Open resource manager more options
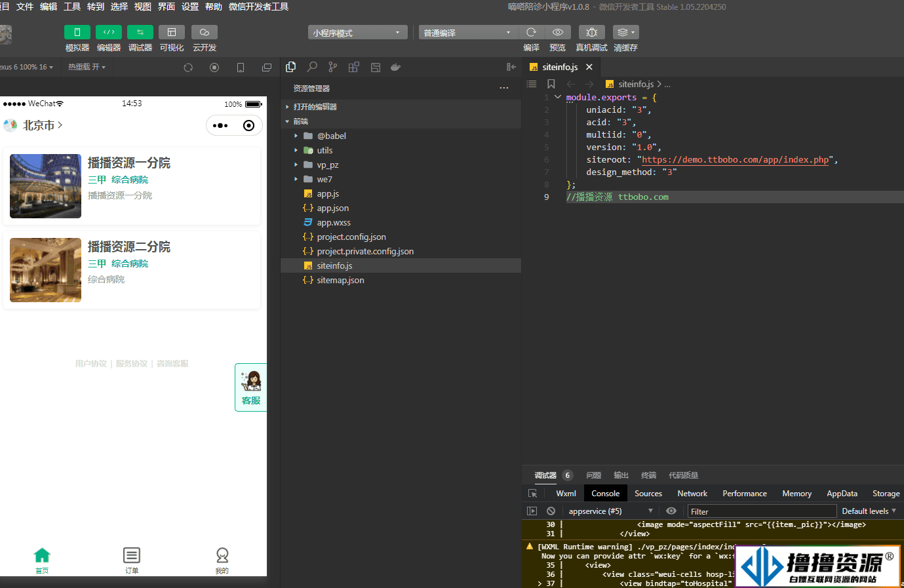This screenshot has height=588, width=904. click(503, 88)
